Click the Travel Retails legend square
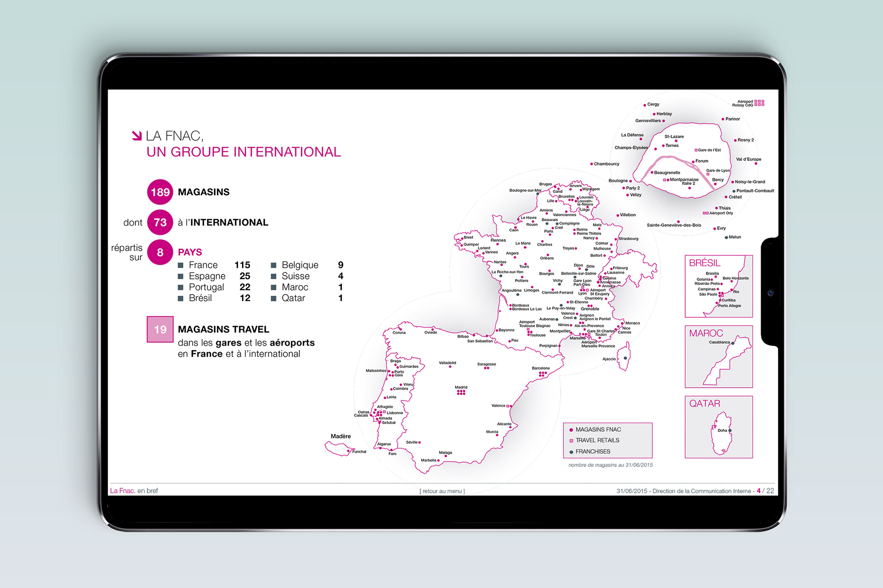Viewport: 883px width, 588px height. tap(571, 440)
